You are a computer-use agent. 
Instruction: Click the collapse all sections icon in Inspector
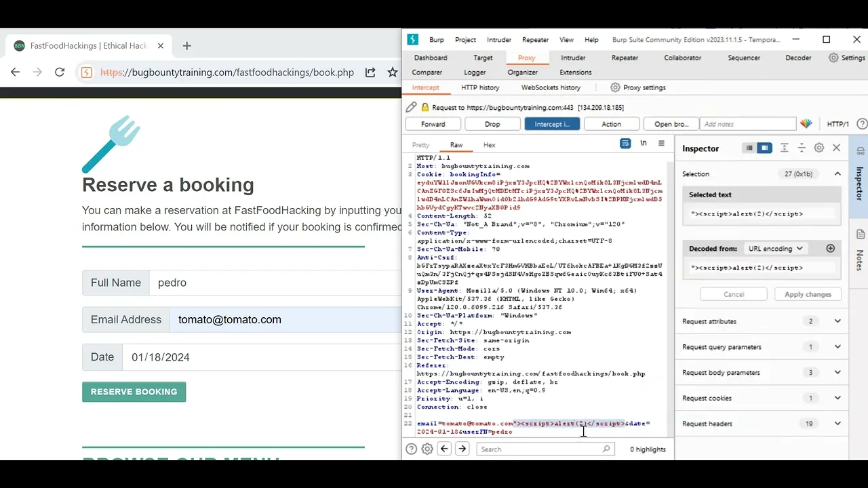(x=802, y=148)
